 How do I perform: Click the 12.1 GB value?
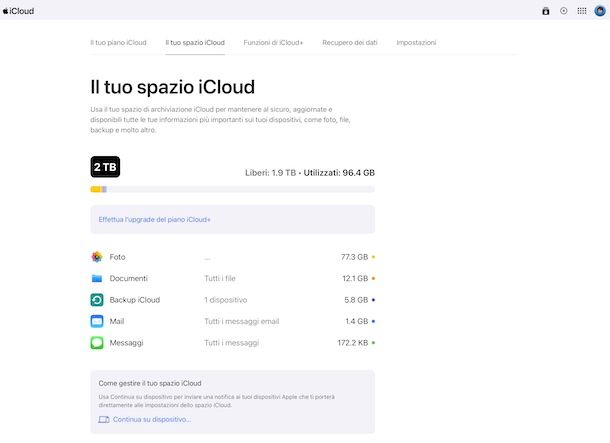[355, 278]
